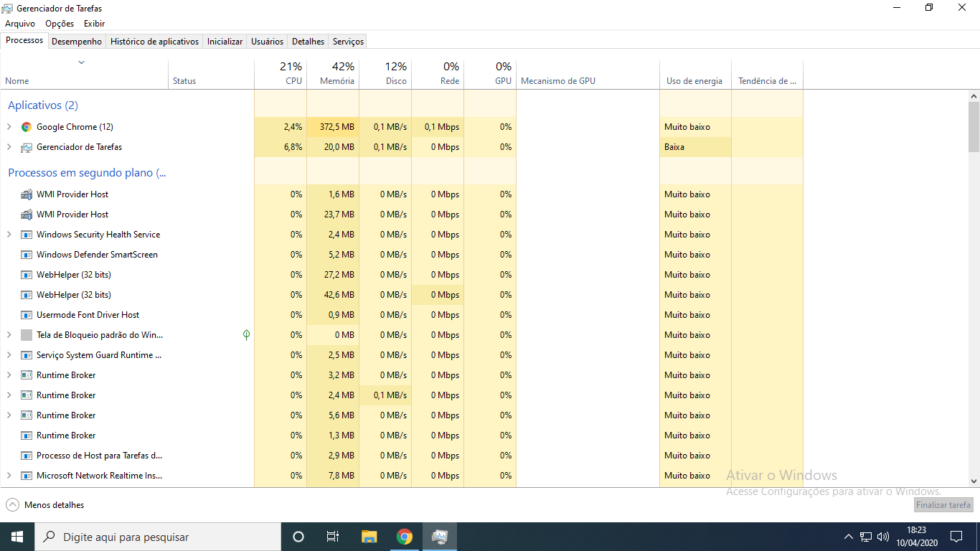Viewport: 980px width, 551px height.
Task: Switch to Histórico de aplicativos tab
Action: pyautogui.click(x=154, y=42)
